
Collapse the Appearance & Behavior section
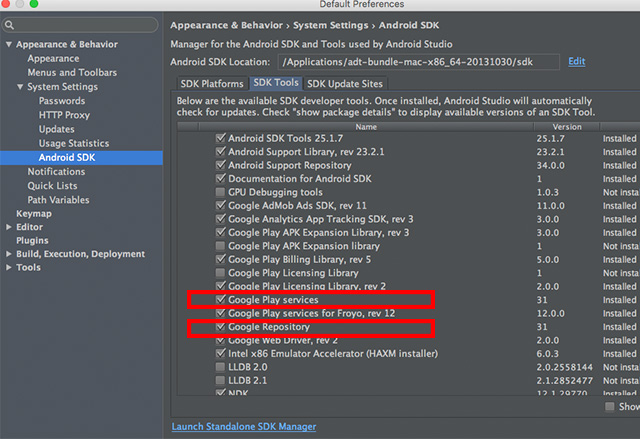tap(9, 45)
